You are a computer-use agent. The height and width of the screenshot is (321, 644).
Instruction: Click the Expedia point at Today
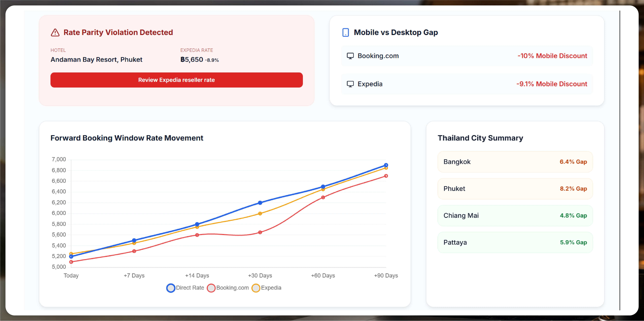pos(71,254)
